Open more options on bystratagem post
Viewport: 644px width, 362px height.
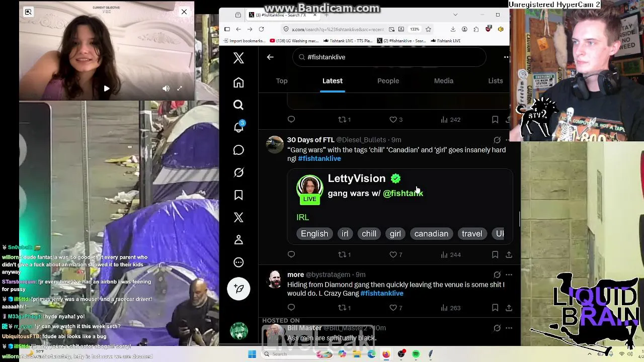(x=509, y=275)
